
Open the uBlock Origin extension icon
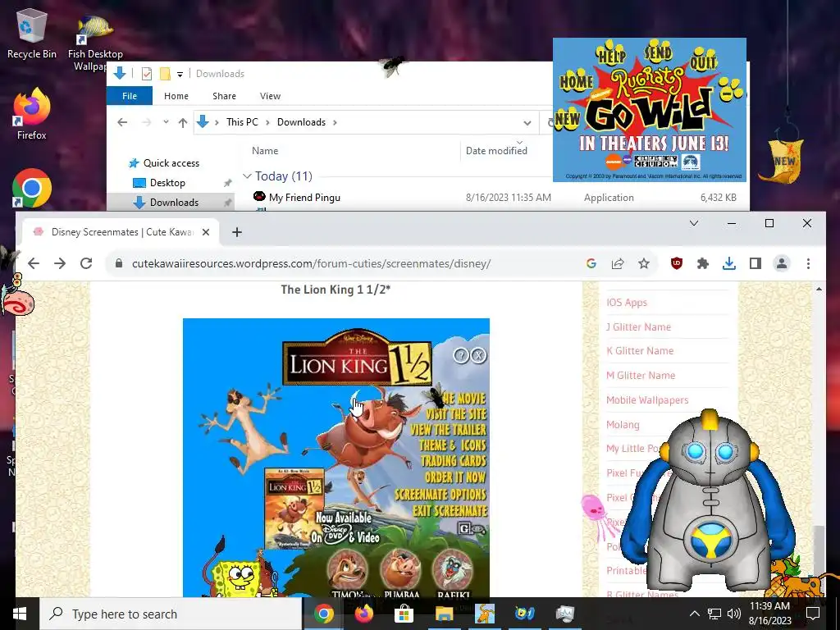coord(677,263)
